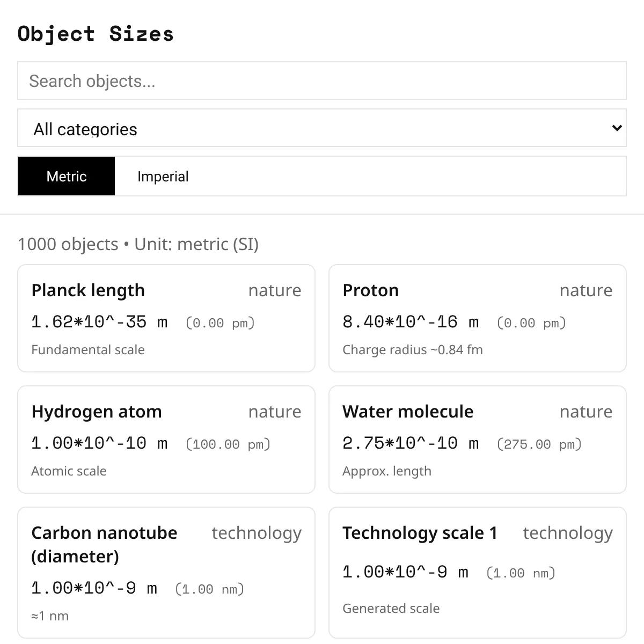Select the Technology scale 1 card
Image resolution: width=644 pixels, height=644 pixels.
(478, 572)
